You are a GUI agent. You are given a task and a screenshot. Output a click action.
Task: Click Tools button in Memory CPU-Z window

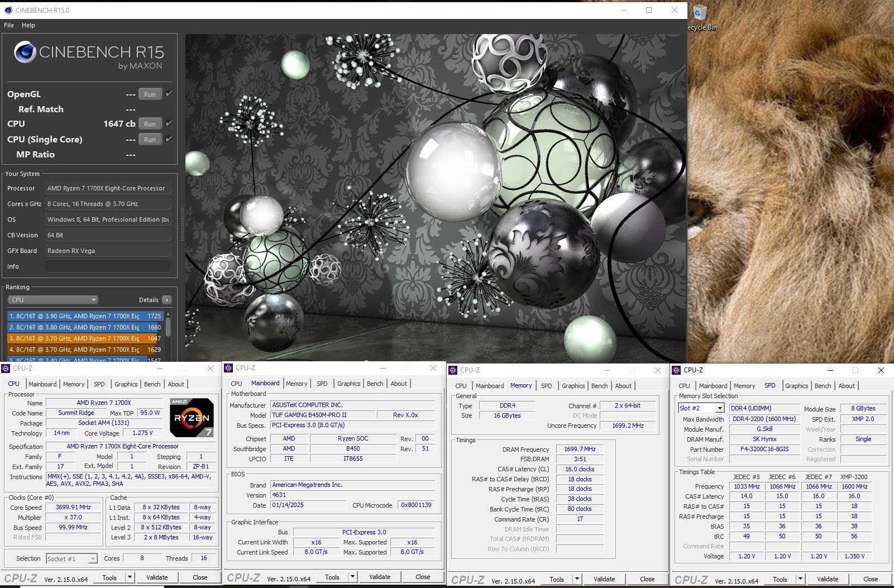pyautogui.click(x=557, y=579)
